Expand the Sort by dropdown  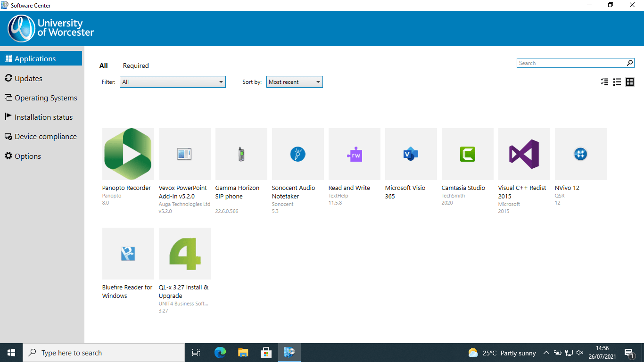[295, 82]
